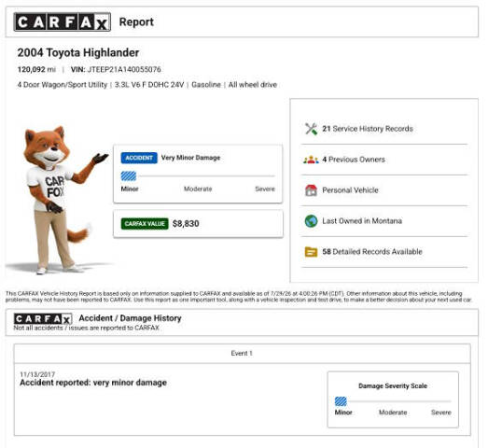Click the CARFAX logo in the header

[63, 21]
